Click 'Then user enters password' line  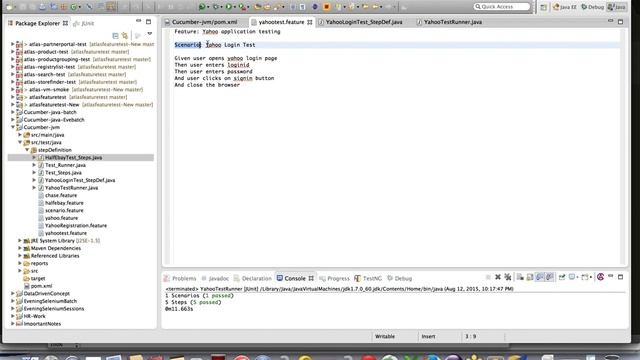pos(213,71)
